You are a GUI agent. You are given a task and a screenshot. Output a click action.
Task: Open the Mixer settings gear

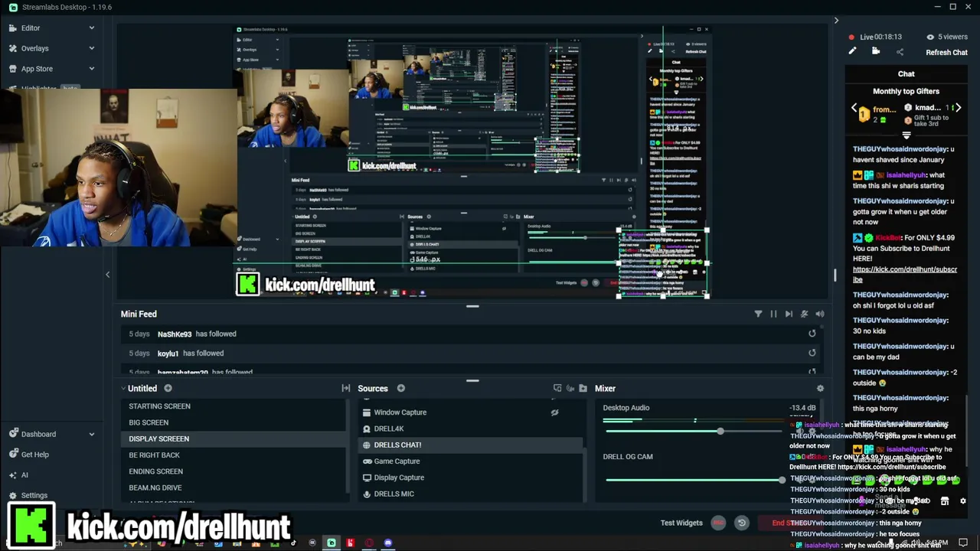(x=820, y=389)
